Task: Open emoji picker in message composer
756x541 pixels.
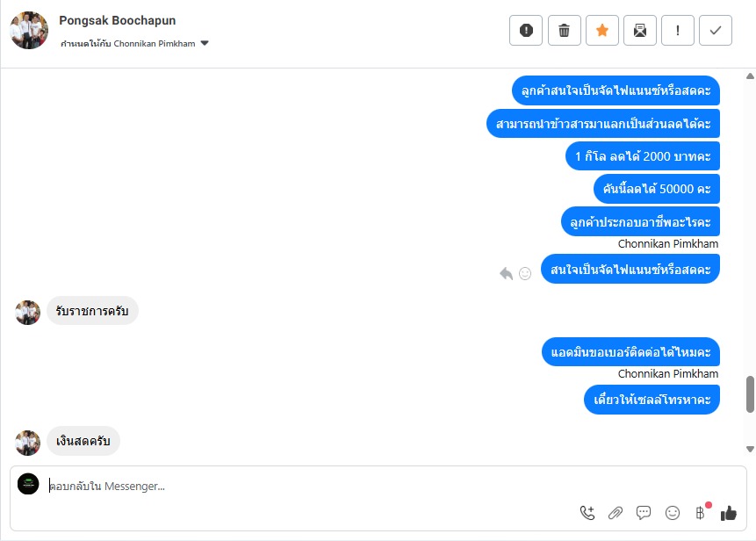Action: (672, 513)
